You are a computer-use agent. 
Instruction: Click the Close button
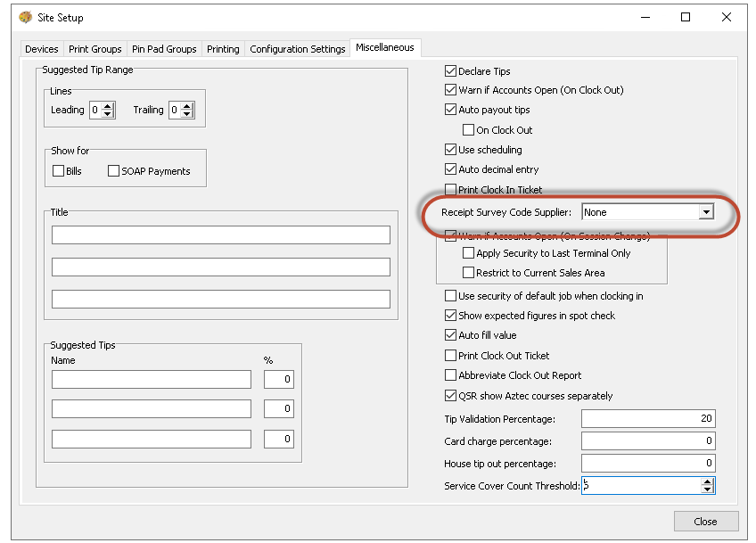click(706, 522)
